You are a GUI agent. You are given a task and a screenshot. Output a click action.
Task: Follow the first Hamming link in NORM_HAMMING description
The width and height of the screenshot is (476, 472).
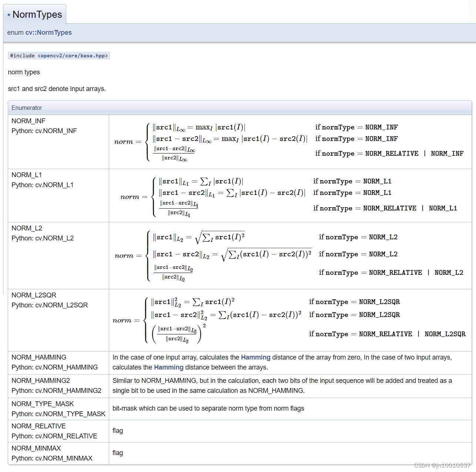pos(256,357)
